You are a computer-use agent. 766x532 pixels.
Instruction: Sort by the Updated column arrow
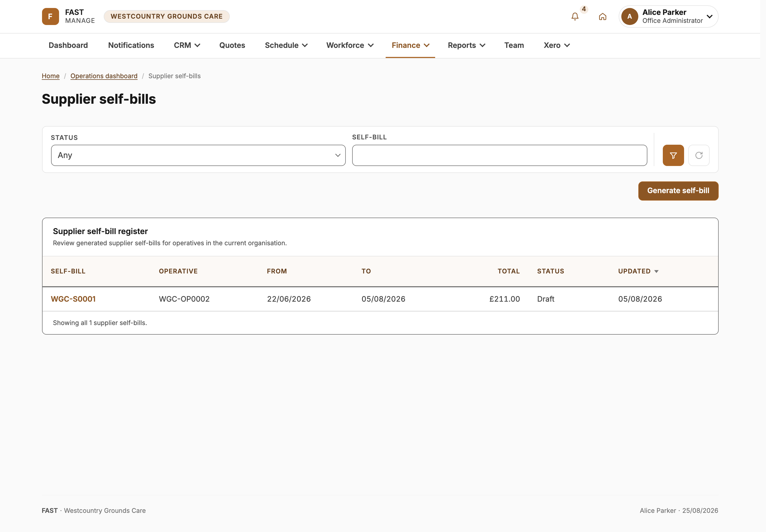tap(656, 272)
